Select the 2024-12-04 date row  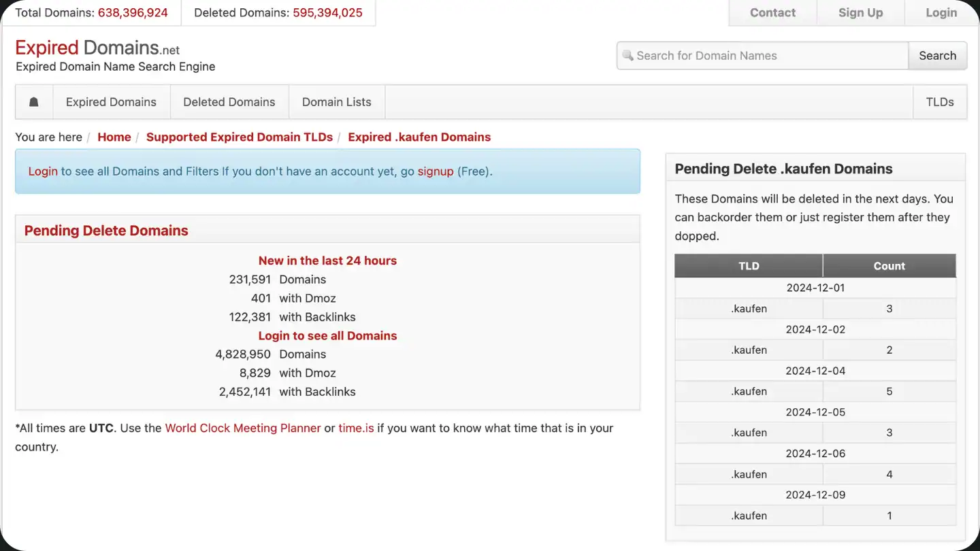815,371
